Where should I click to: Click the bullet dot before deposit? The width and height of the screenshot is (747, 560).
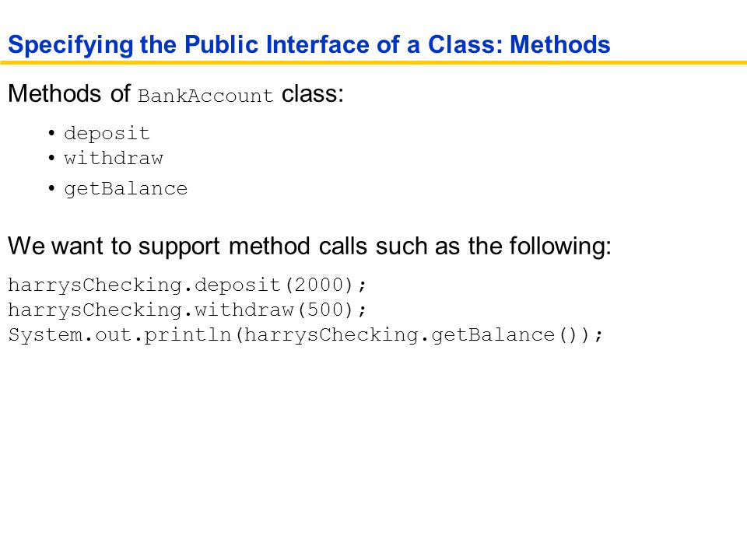[x=51, y=133]
